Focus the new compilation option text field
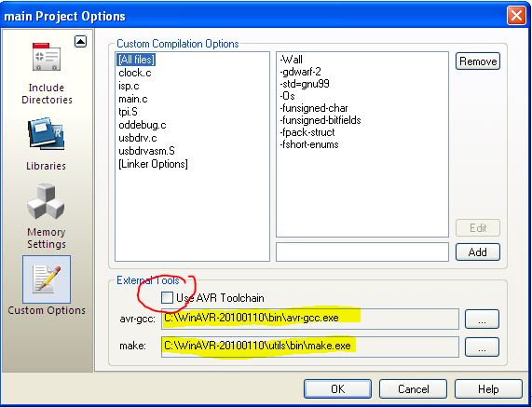This screenshot has height=408, width=532. pyautogui.click(x=362, y=252)
